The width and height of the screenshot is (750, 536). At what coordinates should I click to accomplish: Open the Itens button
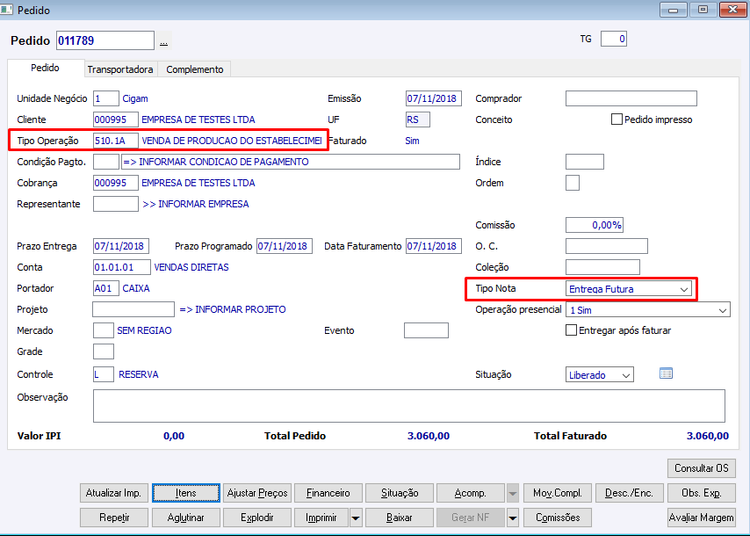pos(186,493)
